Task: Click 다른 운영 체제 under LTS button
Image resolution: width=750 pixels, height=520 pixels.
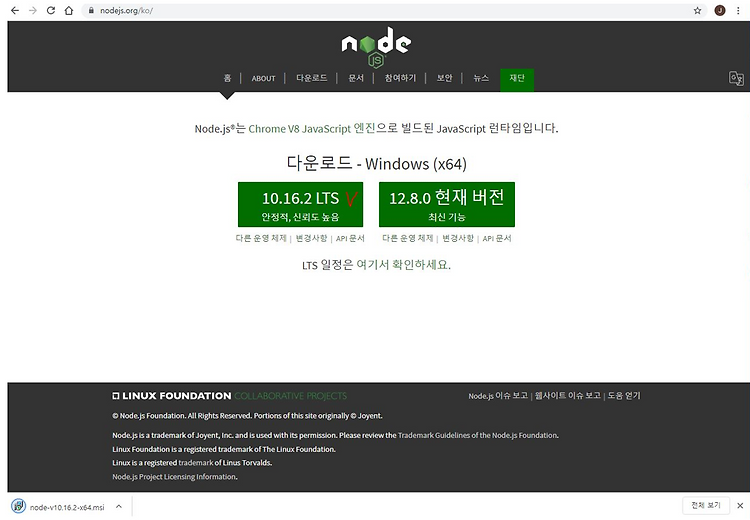Action: [261, 238]
